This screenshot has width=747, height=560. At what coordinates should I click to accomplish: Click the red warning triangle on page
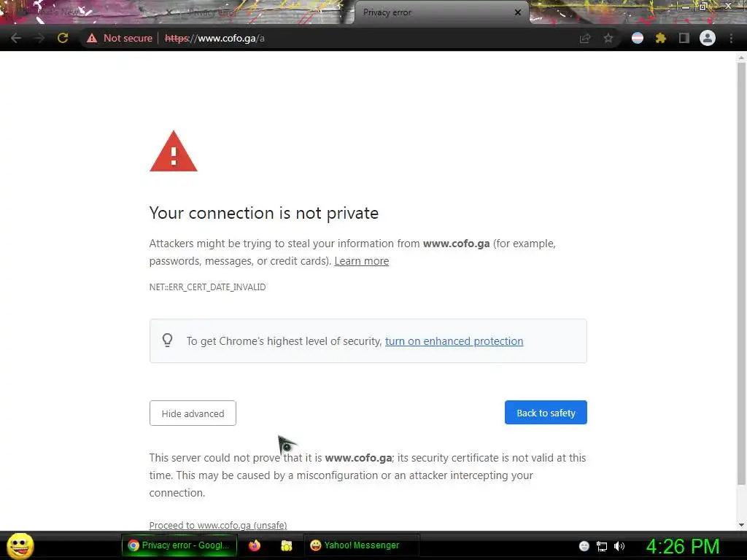tap(174, 151)
